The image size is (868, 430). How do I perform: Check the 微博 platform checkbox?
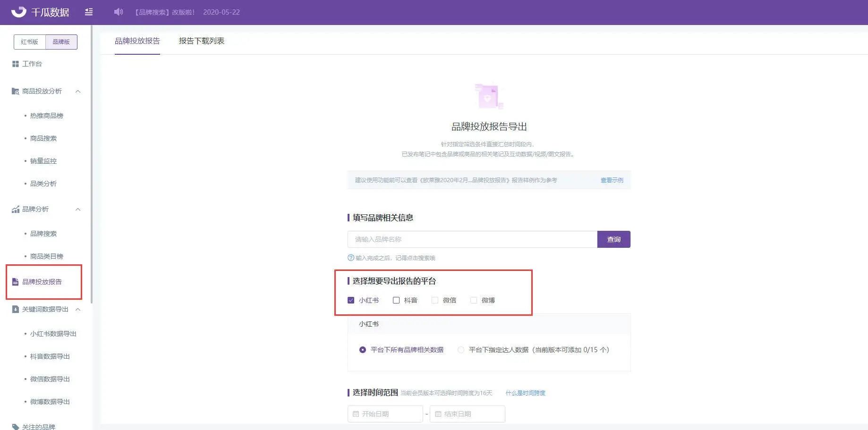click(x=474, y=300)
